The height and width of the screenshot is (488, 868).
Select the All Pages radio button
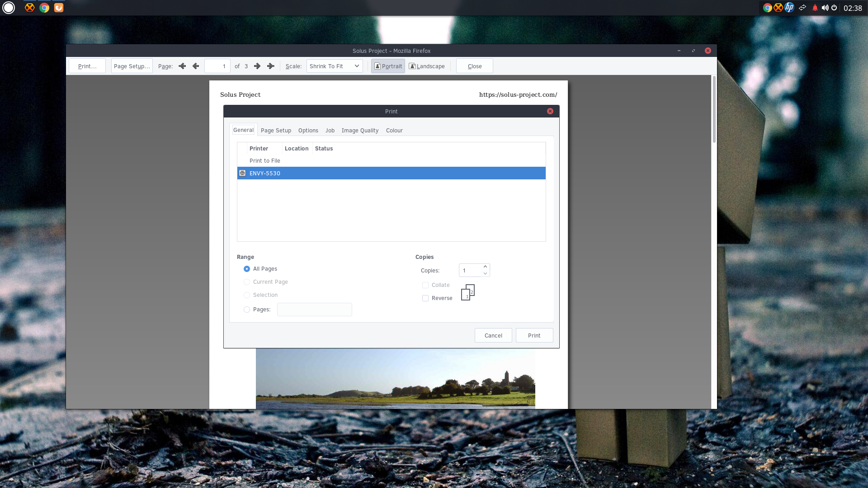(x=247, y=269)
